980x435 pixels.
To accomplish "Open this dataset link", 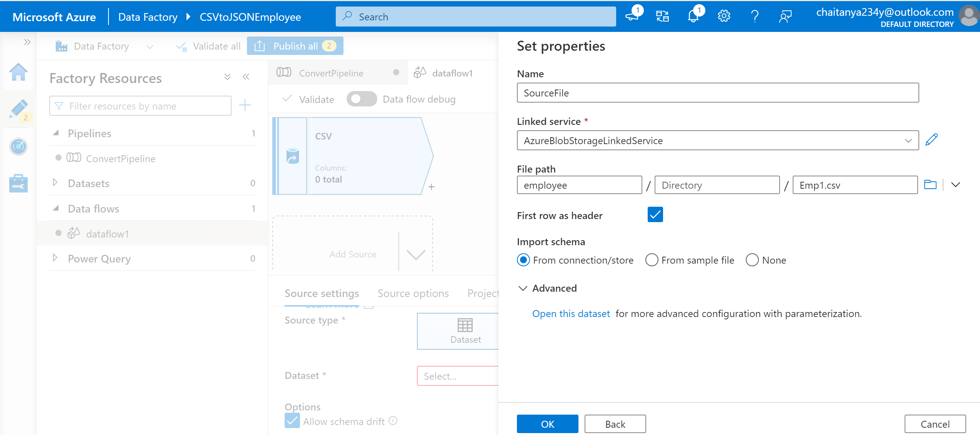I will tap(571, 314).
